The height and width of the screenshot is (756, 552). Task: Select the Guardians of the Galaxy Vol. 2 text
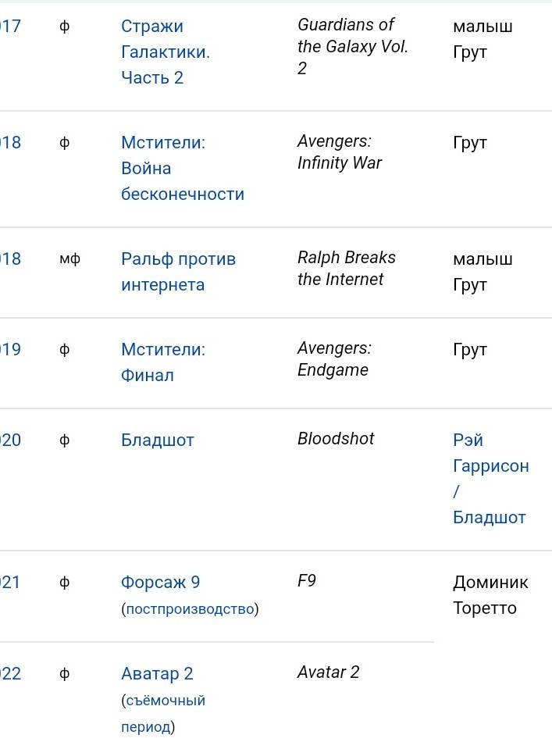point(352,46)
